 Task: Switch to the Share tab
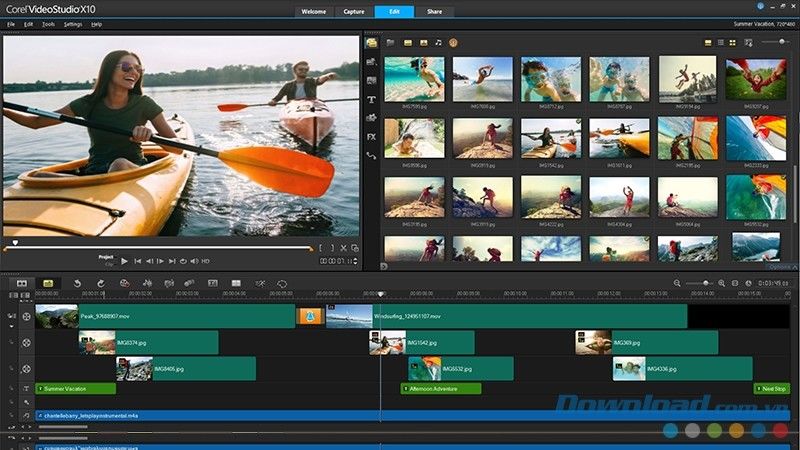tap(434, 11)
